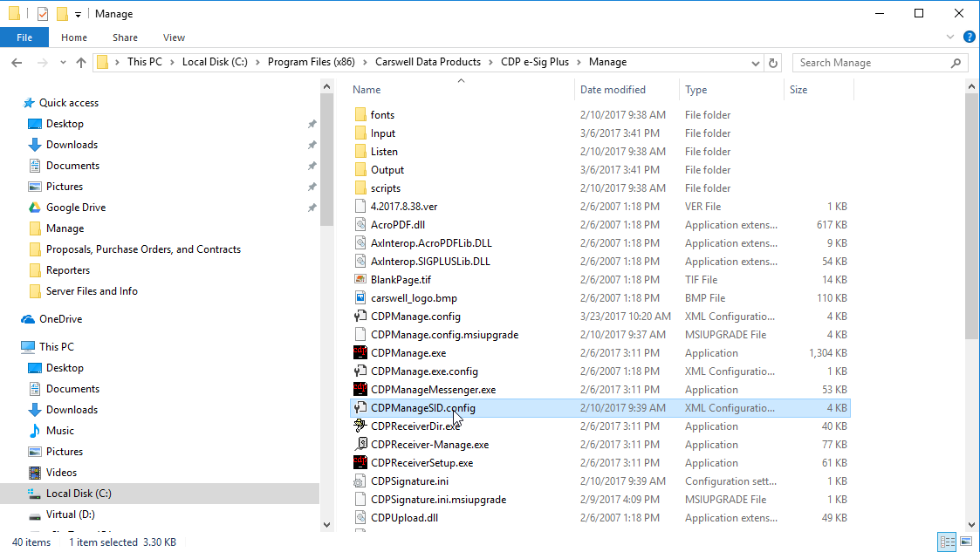Image resolution: width=980 pixels, height=552 pixels.
Task: Click the refresh icon beside address bar
Action: [773, 62]
